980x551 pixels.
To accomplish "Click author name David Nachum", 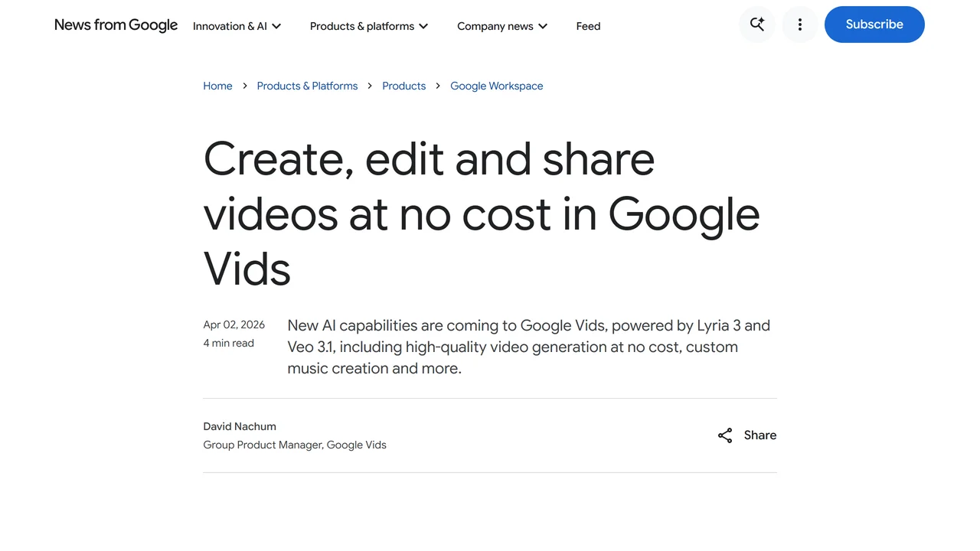I will (240, 426).
